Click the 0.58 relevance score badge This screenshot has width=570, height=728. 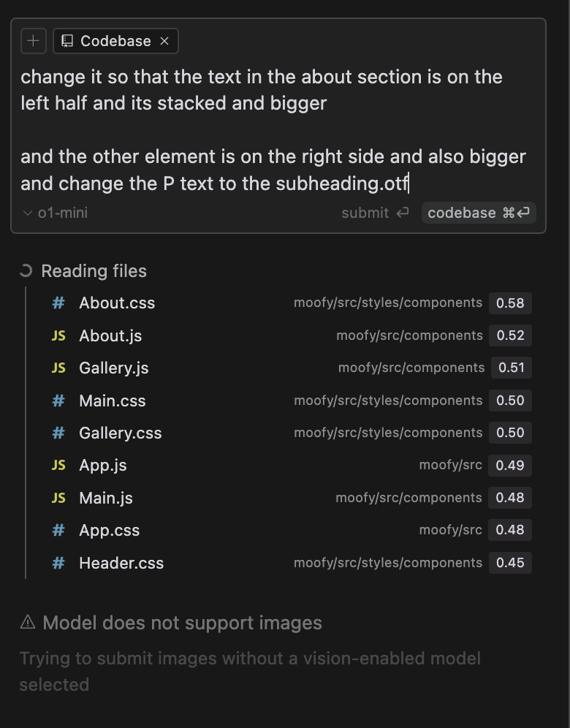click(510, 303)
